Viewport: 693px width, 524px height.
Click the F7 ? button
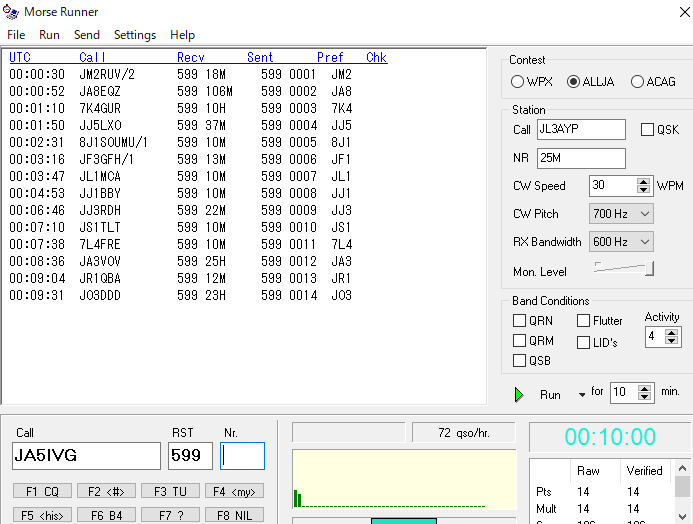[x=170, y=515]
